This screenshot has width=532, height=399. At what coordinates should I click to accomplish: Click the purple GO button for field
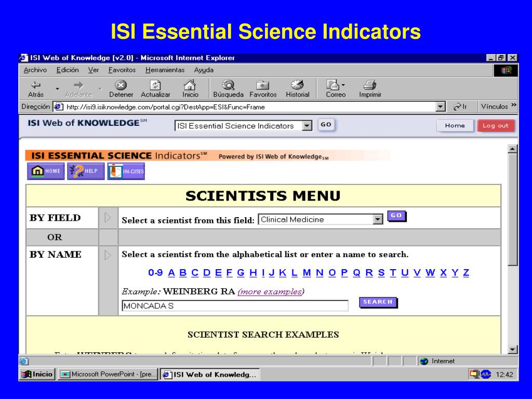(x=396, y=216)
